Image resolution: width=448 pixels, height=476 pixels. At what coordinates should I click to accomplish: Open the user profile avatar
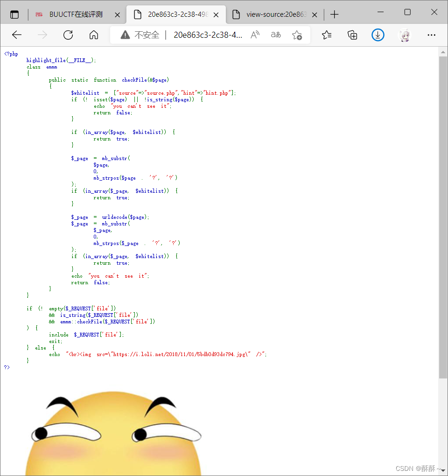[405, 35]
